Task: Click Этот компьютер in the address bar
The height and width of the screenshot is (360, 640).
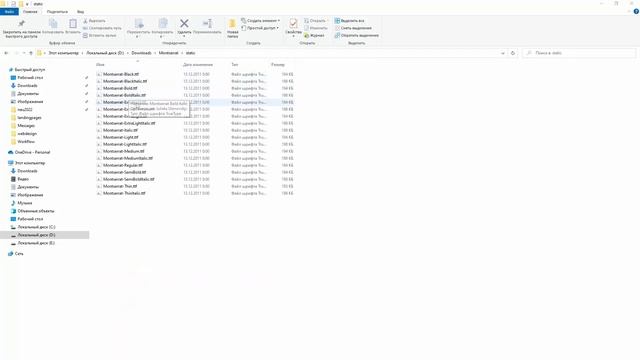Action: click(x=63, y=53)
